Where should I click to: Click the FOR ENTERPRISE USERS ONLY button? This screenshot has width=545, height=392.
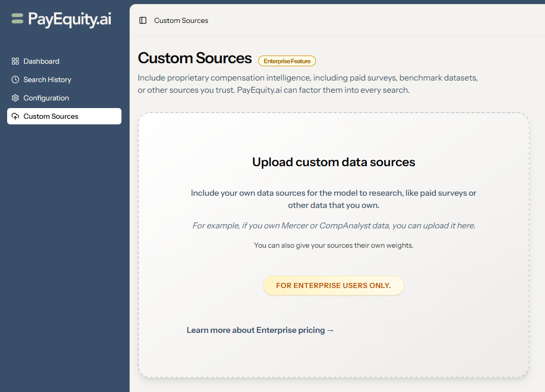333,285
